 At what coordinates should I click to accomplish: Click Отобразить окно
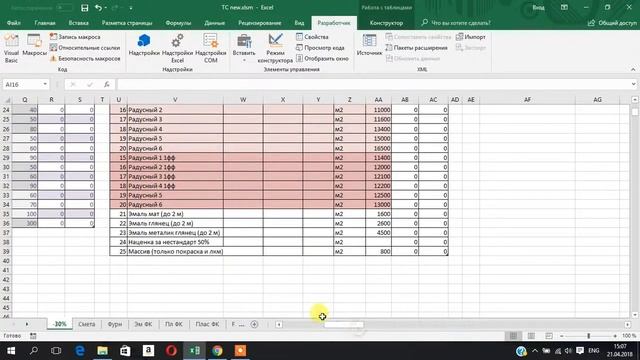point(322,58)
